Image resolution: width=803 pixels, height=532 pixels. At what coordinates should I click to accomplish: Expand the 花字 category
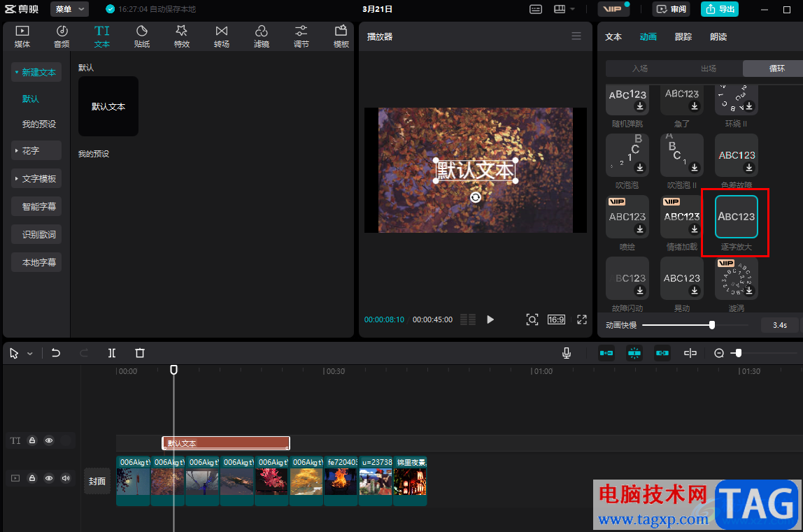36,150
